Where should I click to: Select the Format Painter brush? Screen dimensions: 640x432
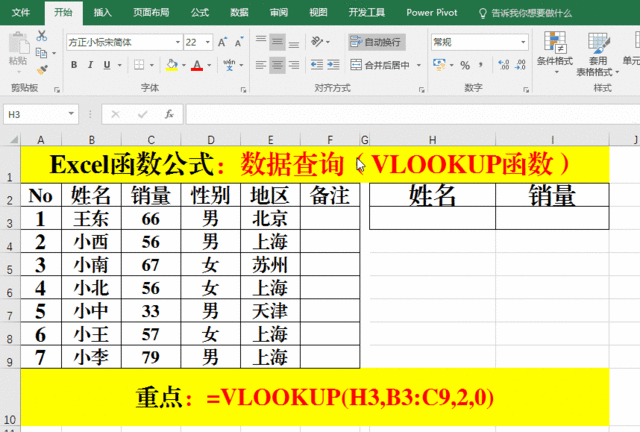coord(42,70)
